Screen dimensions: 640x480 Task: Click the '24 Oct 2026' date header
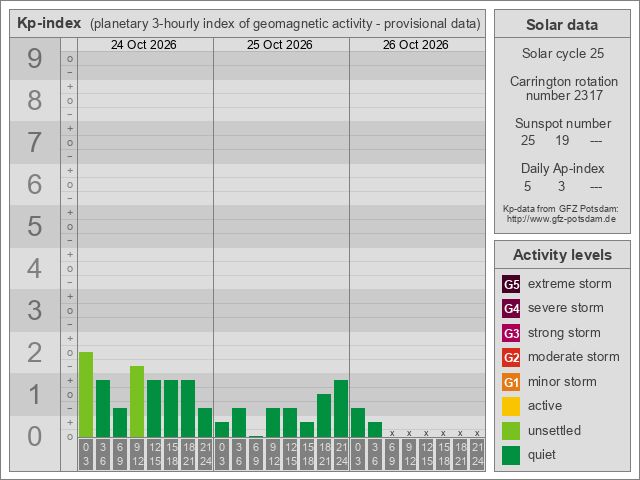pos(144,44)
